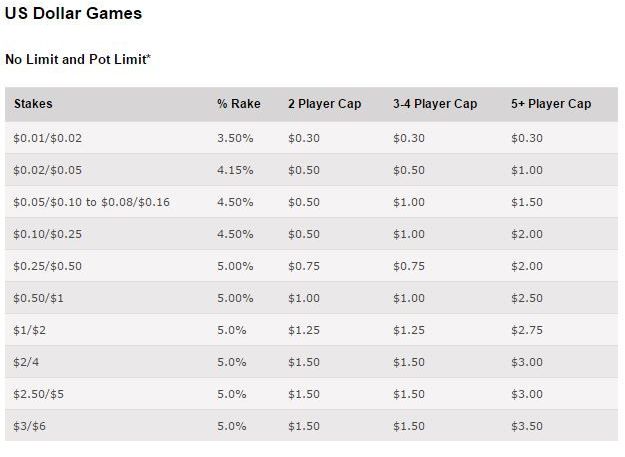Select the $2/4 stakes cell

click(x=26, y=362)
